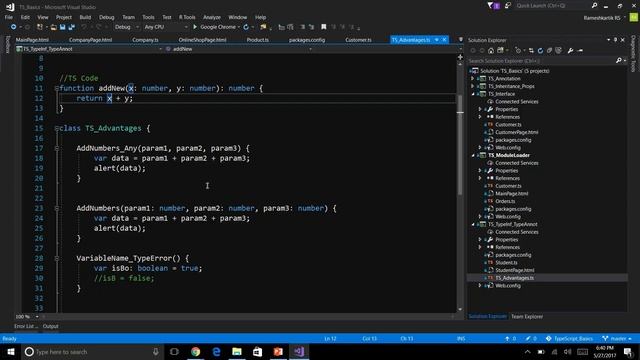Viewport: 640px width, 360px height.
Task: Click Home icon in Solution Explorer
Action: click(x=491, y=51)
